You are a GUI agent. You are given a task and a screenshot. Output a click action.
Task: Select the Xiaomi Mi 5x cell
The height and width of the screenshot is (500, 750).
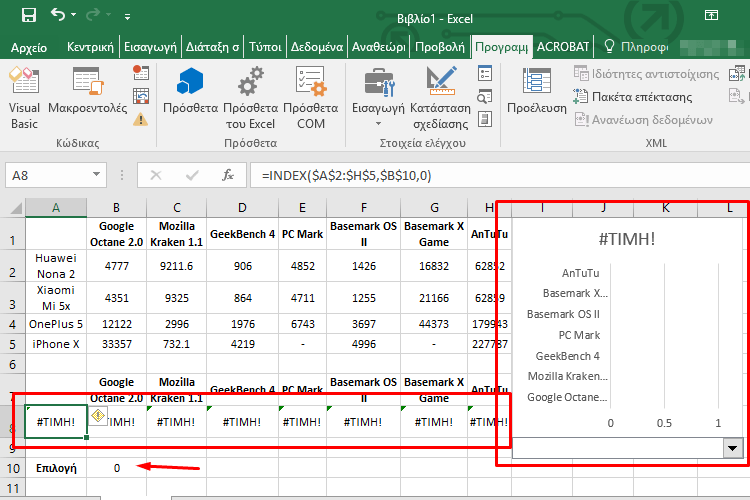[x=56, y=298]
